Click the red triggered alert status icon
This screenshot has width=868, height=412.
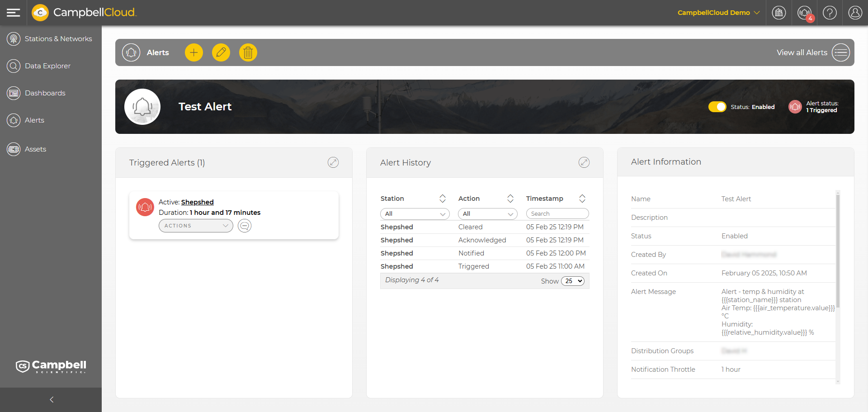[x=795, y=107]
